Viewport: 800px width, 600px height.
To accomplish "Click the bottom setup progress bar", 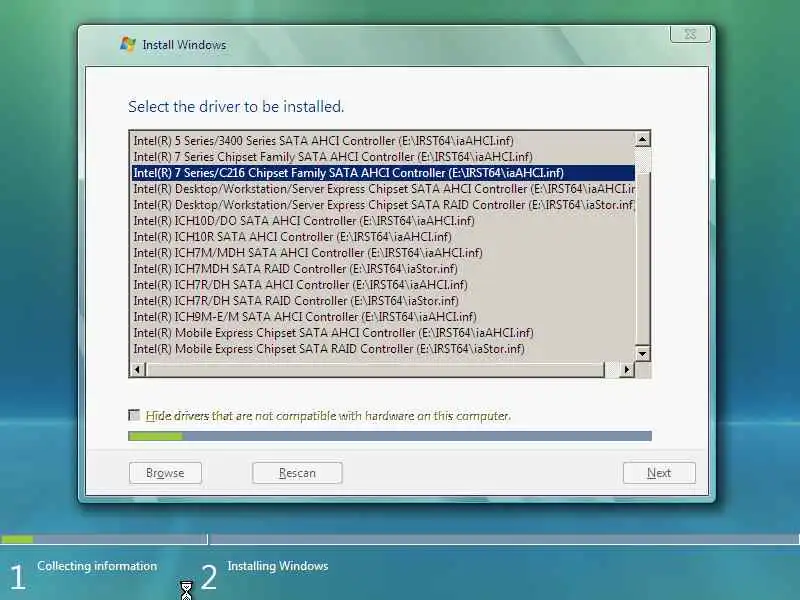I will (400, 539).
